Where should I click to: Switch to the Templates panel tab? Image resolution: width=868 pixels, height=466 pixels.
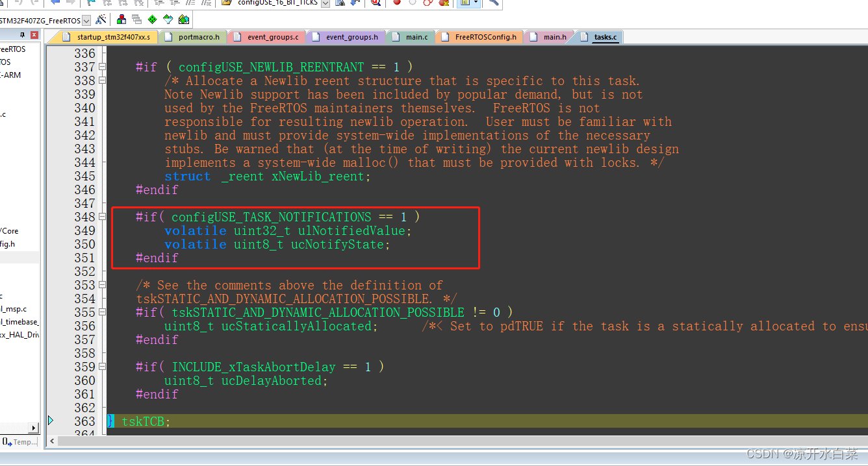tap(19, 442)
